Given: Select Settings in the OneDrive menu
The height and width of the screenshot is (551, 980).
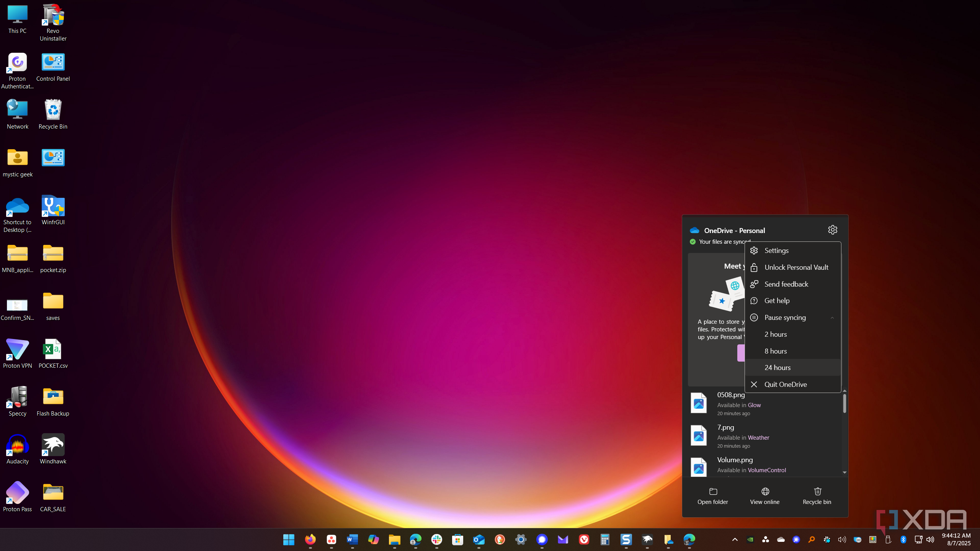Looking at the screenshot, I should click(x=793, y=251).
